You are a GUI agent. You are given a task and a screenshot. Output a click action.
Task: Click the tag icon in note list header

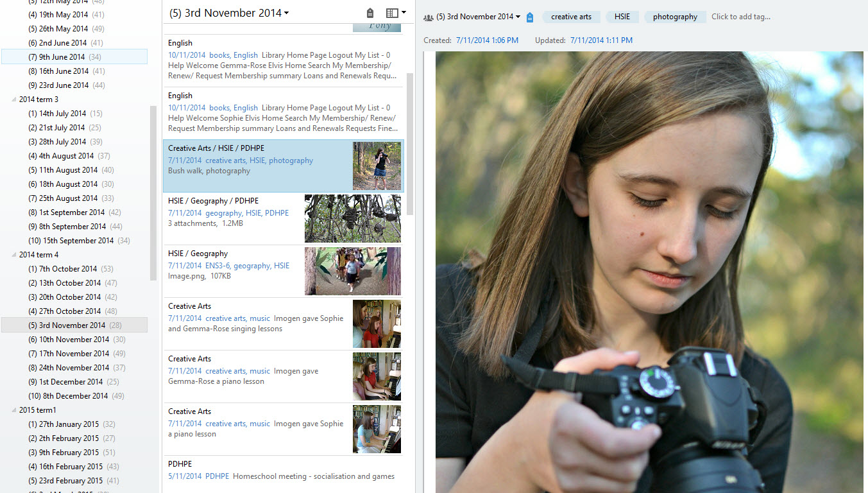(x=370, y=13)
